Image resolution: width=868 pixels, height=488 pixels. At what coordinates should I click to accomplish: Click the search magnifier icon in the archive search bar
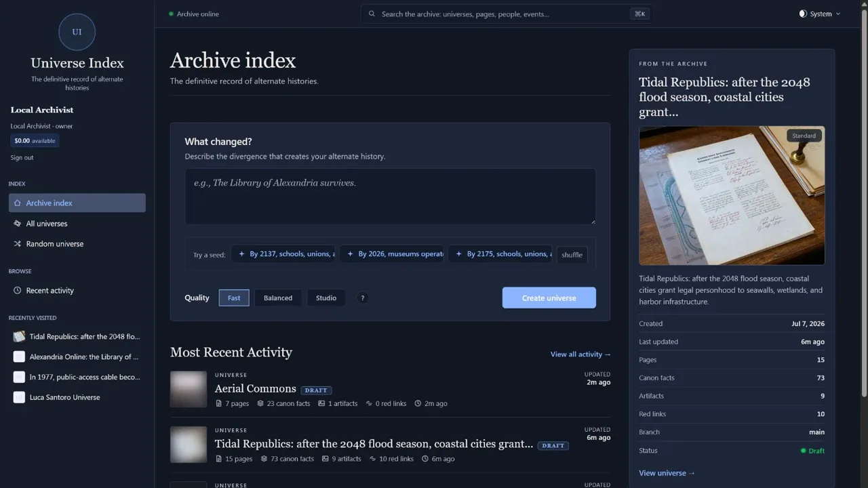pos(372,14)
